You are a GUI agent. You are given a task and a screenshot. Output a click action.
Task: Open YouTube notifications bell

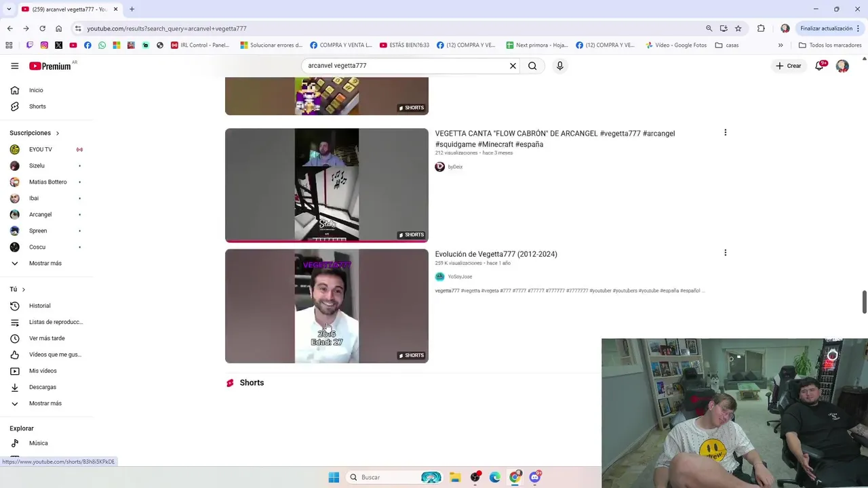coord(820,66)
